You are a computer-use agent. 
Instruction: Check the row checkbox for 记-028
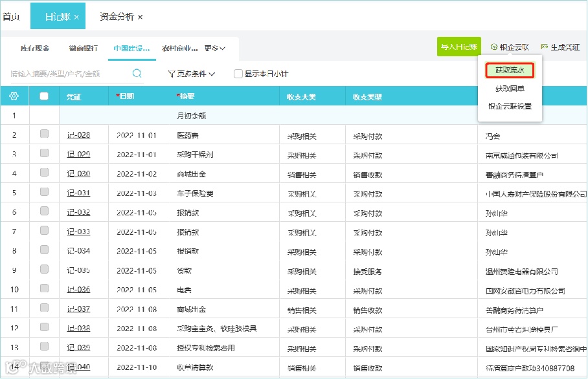click(44, 134)
